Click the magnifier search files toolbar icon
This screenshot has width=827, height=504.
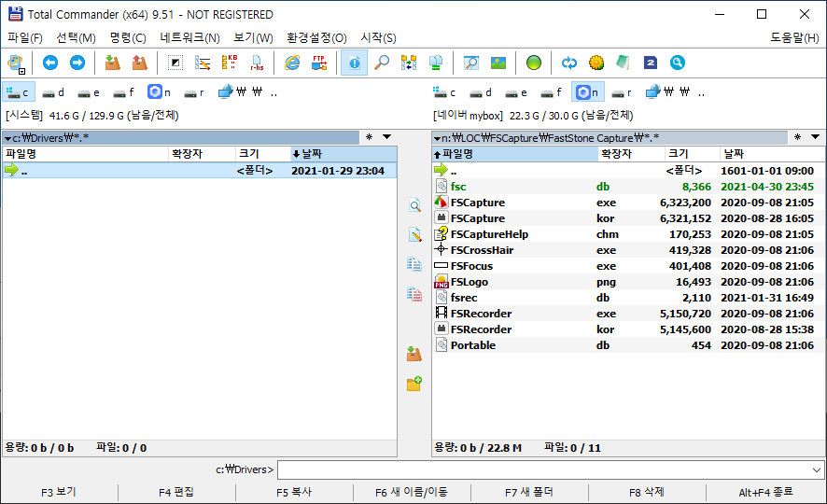click(x=382, y=63)
